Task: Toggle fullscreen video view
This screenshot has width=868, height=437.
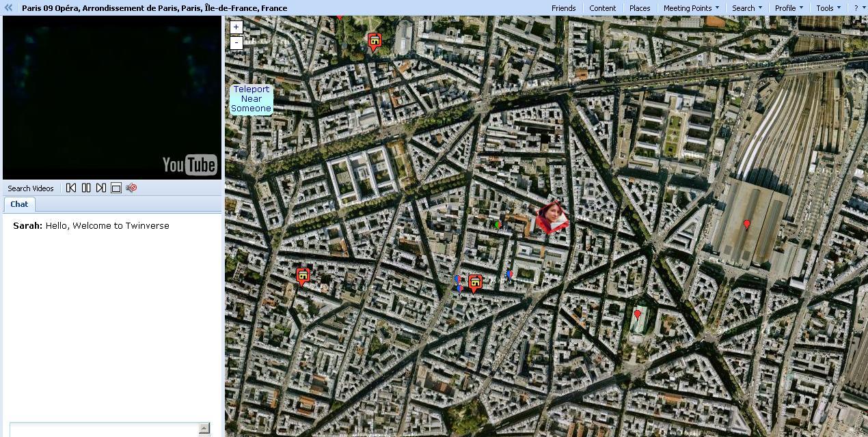Action: 116,188
